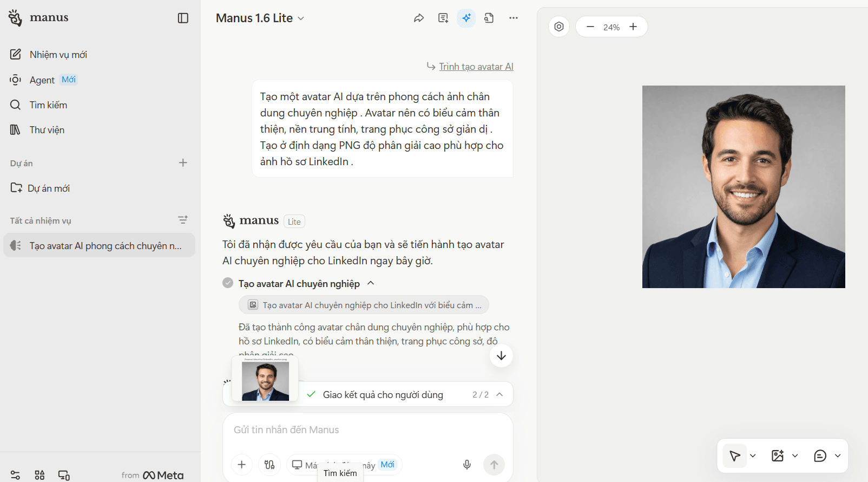Open the Tạo avatar AI chuyên nghiệp cho LinkedIn chip
Image resolution: width=868 pixels, height=482 pixels.
click(x=364, y=305)
